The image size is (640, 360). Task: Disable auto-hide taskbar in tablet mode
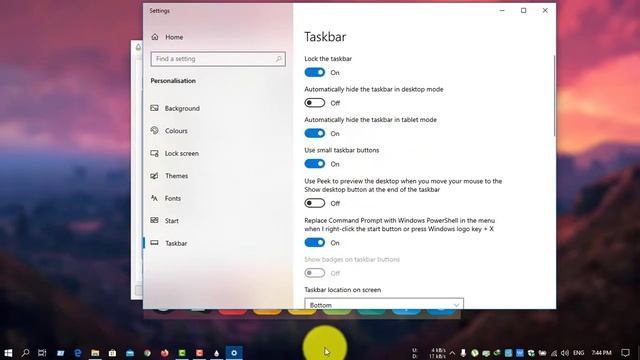pyautogui.click(x=315, y=133)
